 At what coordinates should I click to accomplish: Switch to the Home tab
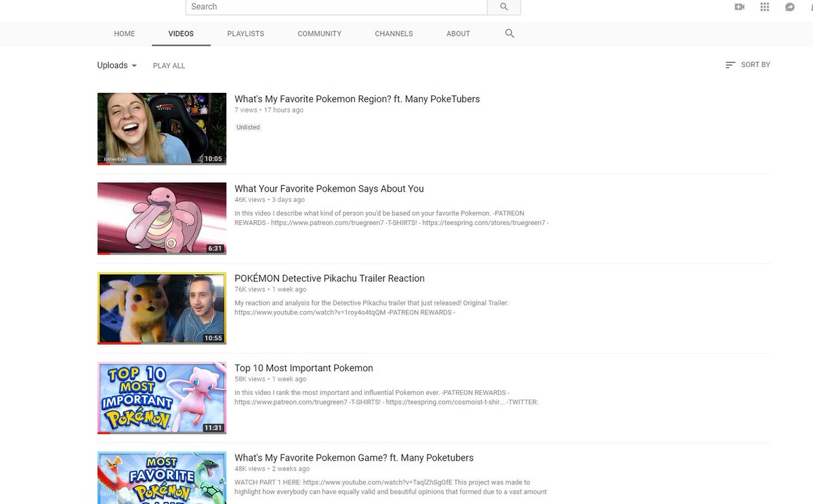(x=124, y=34)
